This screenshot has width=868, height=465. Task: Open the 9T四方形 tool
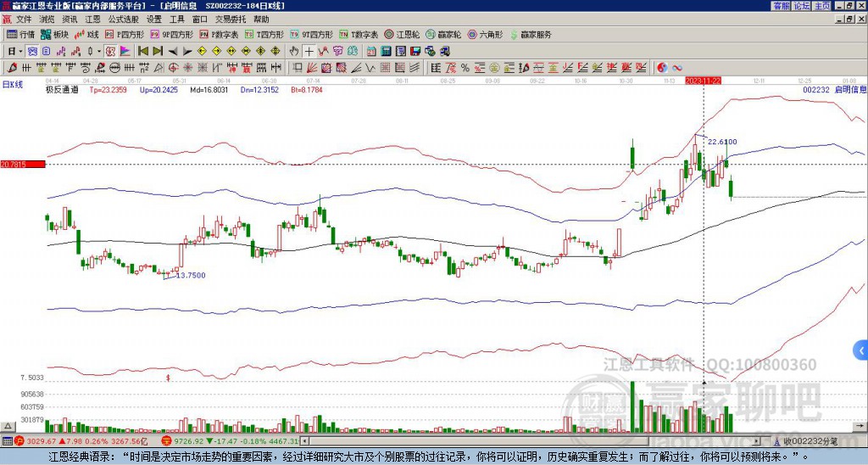click(311, 34)
